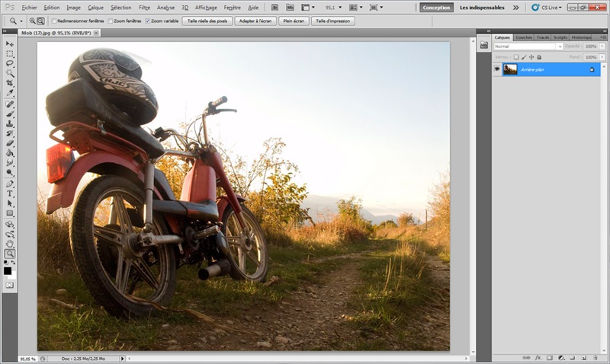Open the Normal blend mode dropdown
Viewport: 610px width, 364px height.
[x=528, y=46]
